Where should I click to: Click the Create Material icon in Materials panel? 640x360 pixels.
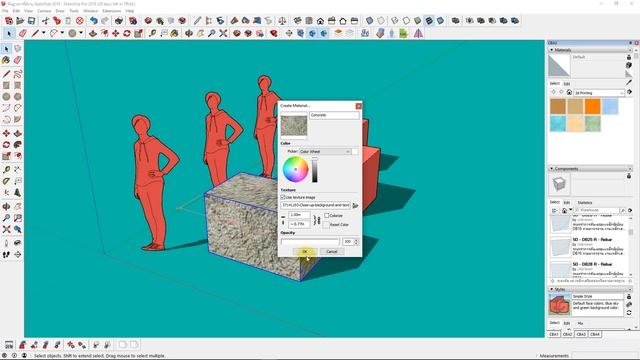(x=629, y=65)
